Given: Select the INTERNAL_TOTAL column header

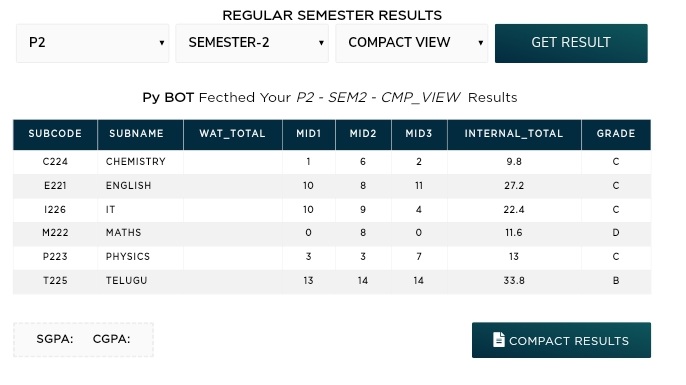Looking at the screenshot, I should click(x=514, y=134).
